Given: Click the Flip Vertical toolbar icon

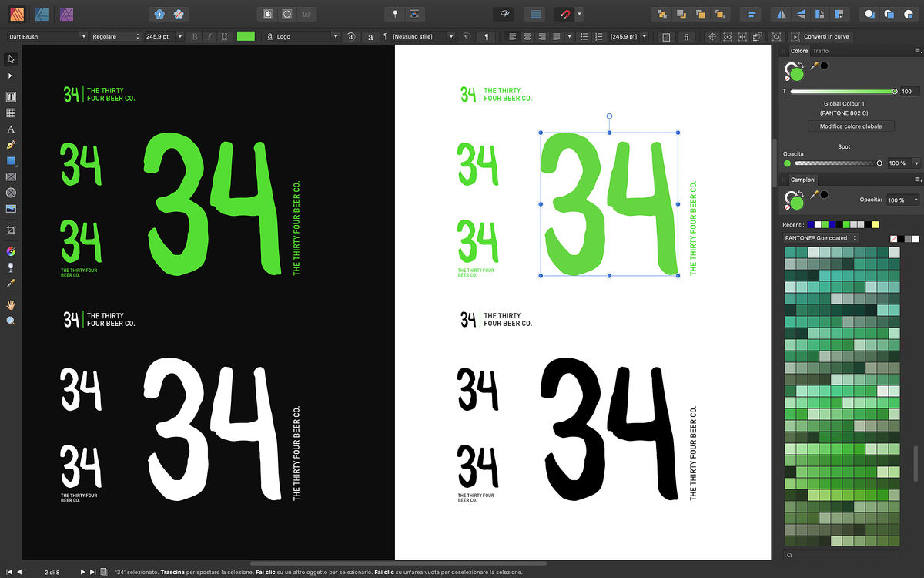Looking at the screenshot, I should (x=802, y=14).
